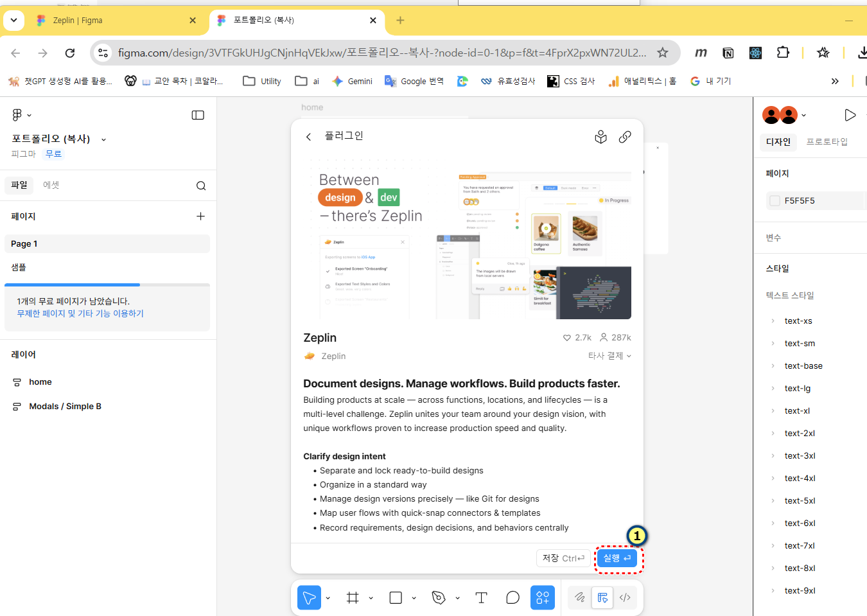The width and height of the screenshot is (867, 616).
Task: Select the Text tool
Action: click(481, 598)
